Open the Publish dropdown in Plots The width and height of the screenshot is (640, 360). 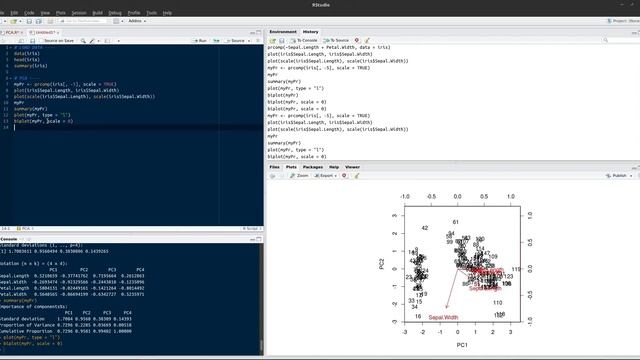(x=619, y=176)
